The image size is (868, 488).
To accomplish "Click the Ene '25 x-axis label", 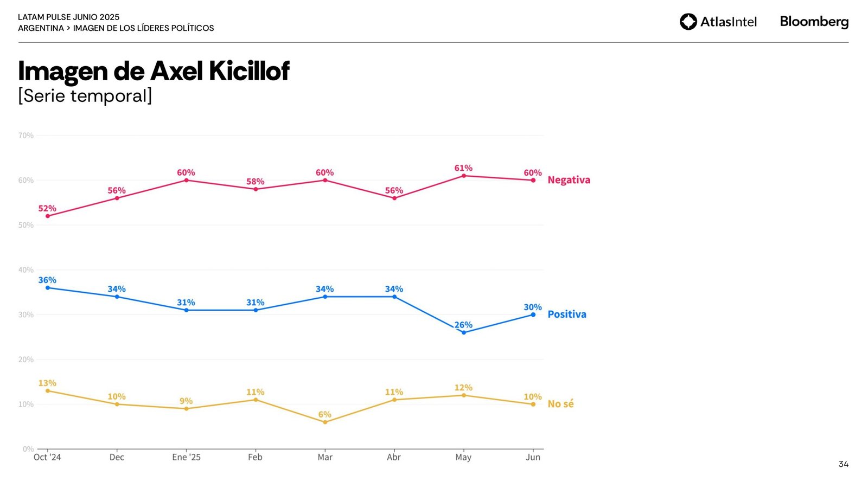I will pos(186,457).
